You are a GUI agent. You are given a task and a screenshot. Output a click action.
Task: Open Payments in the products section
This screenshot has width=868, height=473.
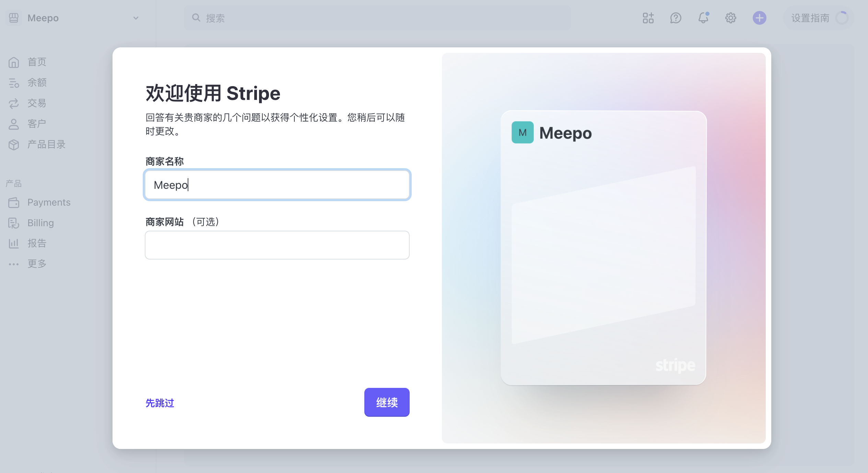tap(49, 203)
